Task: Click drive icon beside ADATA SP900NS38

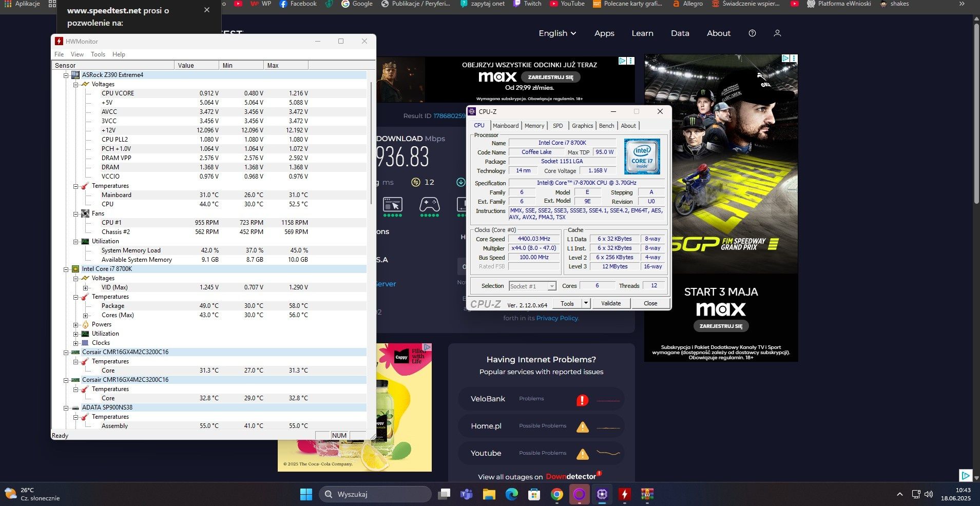Action: tap(75, 407)
